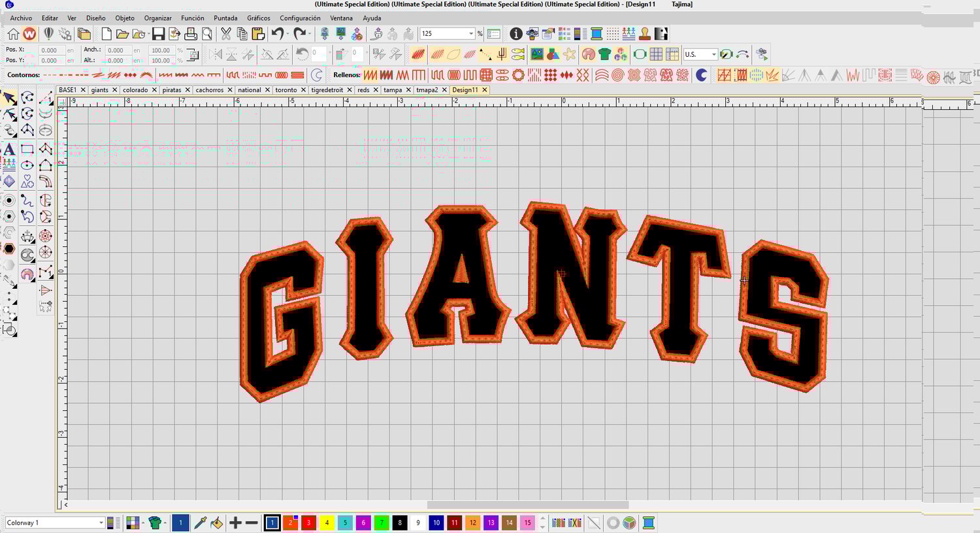Select green color swatch 7
The height and width of the screenshot is (533, 980).
point(382,523)
